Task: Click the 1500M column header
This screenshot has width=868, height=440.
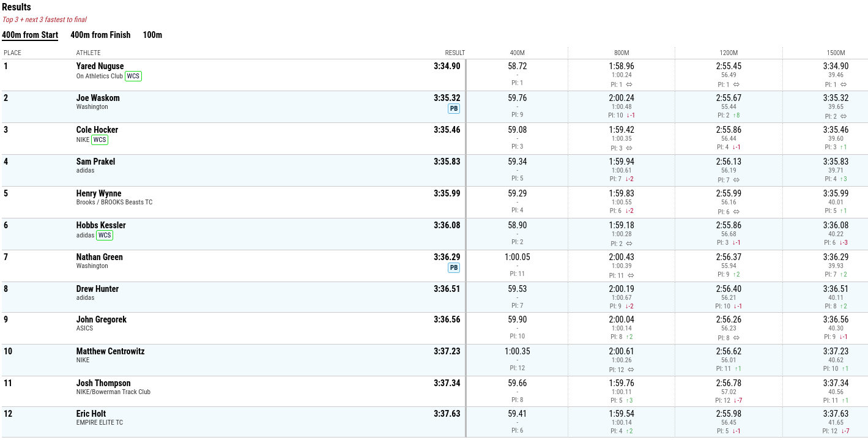Action: [836, 53]
